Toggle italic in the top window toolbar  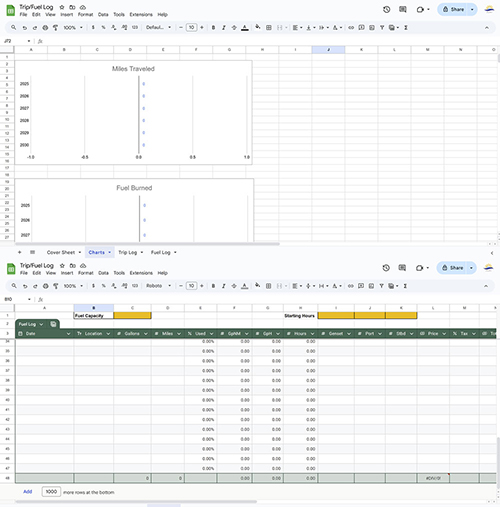click(x=224, y=28)
